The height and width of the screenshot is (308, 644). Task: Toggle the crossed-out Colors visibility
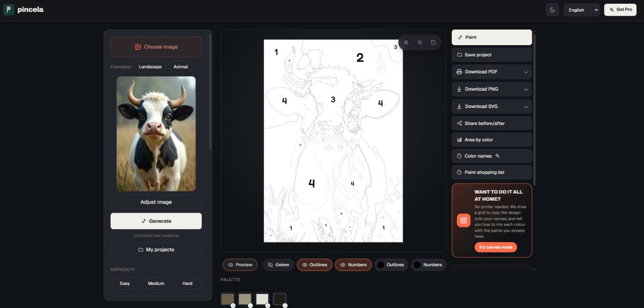[278, 265]
